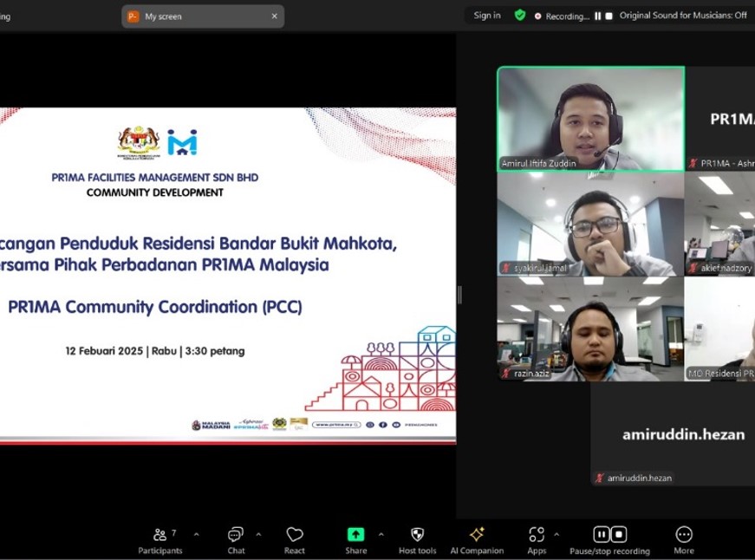Image resolution: width=755 pixels, height=560 pixels.
Task: Select razin.aziz's video tile
Action: 591,329
